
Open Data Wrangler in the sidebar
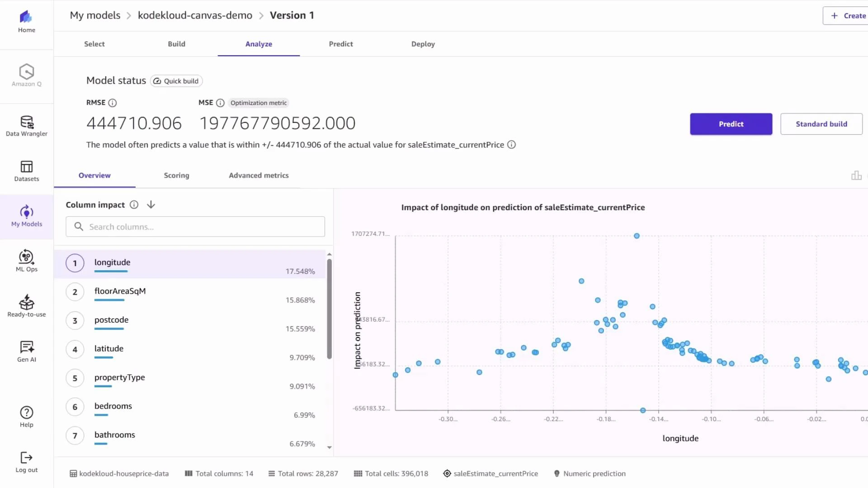(26, 126)
